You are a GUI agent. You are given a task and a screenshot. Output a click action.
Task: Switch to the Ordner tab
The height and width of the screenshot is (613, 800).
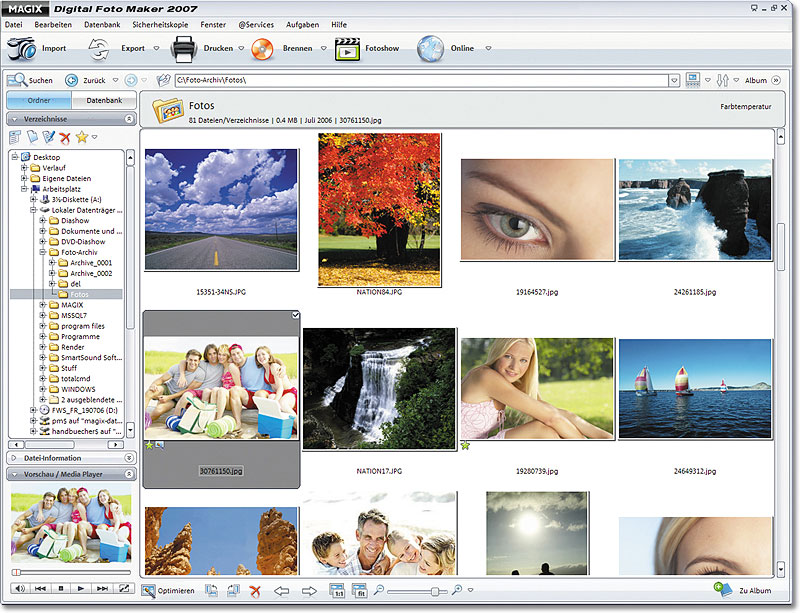click(39, 101)
